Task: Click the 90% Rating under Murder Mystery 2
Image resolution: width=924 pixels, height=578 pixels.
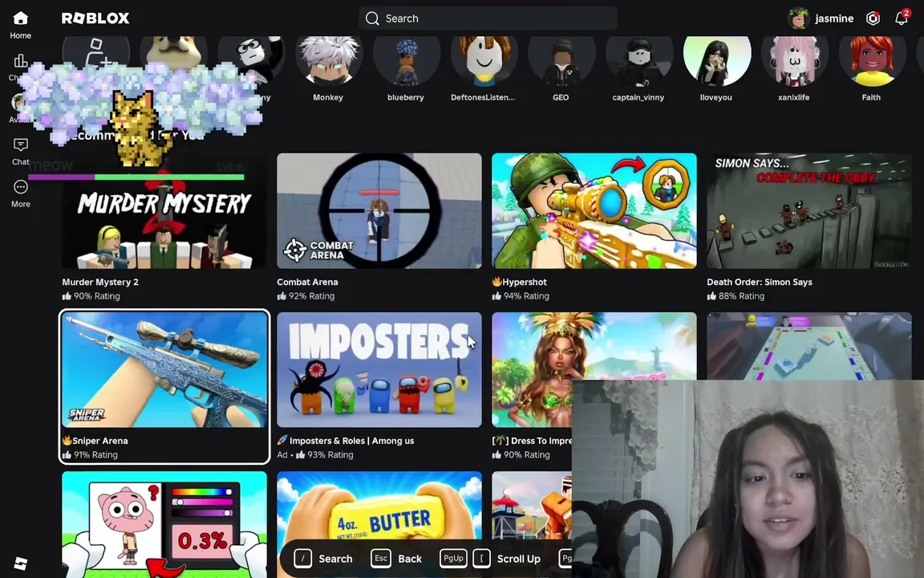Action: pos(96,296)
